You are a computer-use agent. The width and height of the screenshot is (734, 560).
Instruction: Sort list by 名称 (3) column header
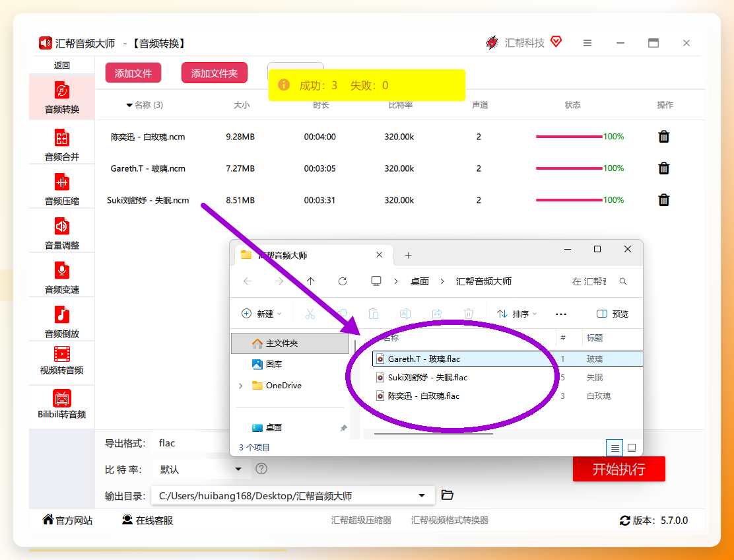[x=145, y=105]
